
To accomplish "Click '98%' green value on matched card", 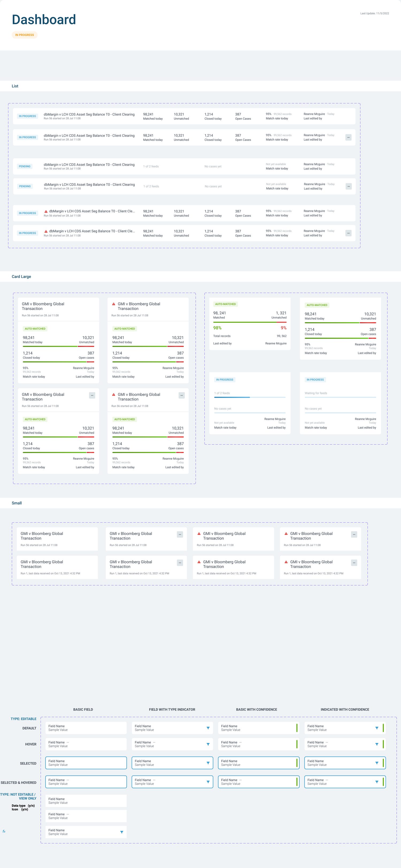I will click(x=217, y=328).
